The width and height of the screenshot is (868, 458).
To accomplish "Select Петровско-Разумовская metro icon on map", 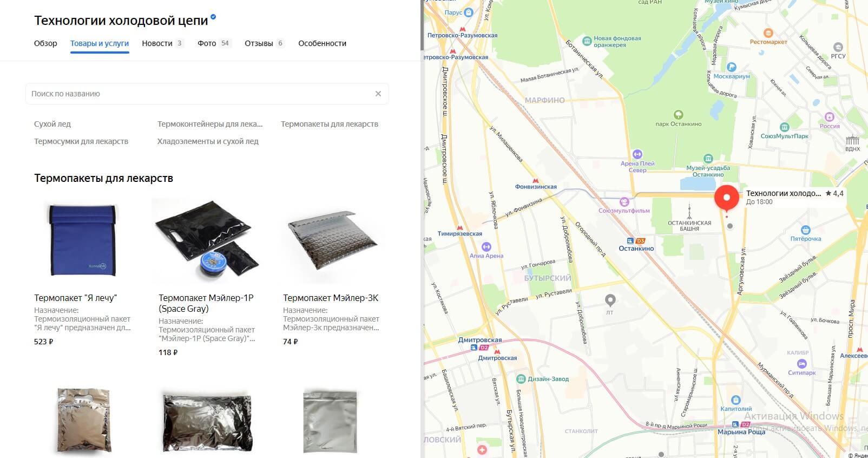I will pyautogui.click(x=462, y=29).
